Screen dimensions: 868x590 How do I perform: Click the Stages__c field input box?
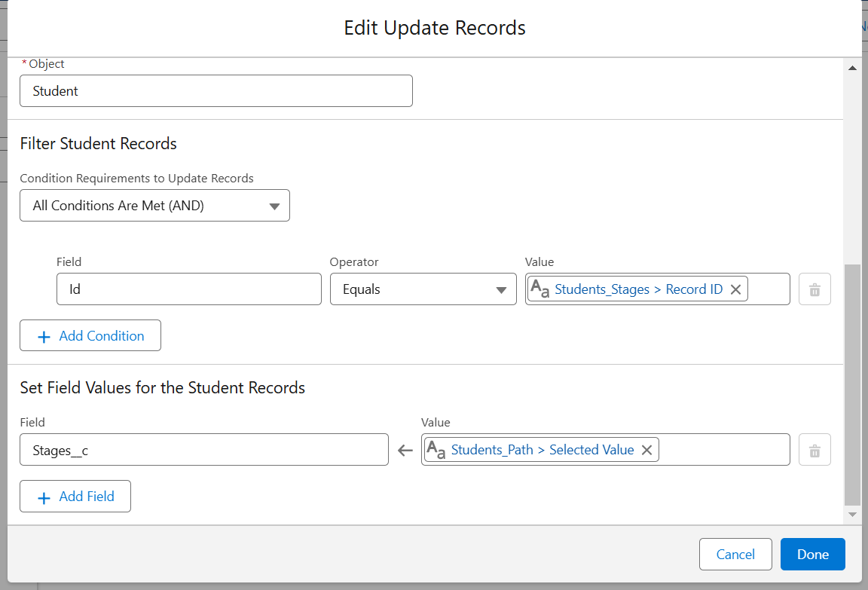[203, 449]
